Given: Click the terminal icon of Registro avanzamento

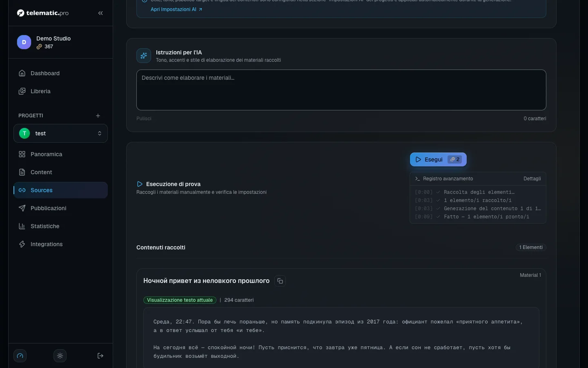Looking at the screenshot, I should (x=417, y=179).
